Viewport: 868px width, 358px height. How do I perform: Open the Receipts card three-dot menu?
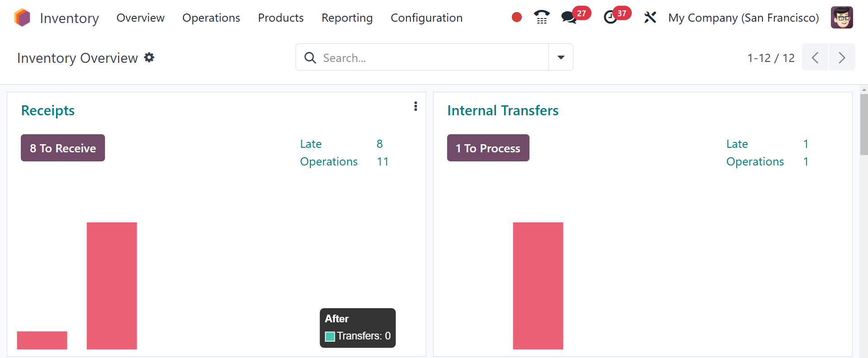pos(415,106)
